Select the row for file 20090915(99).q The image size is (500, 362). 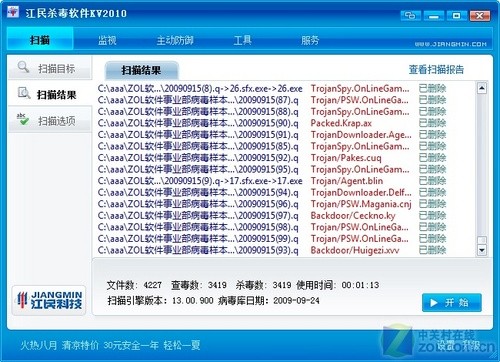(272, 239)
